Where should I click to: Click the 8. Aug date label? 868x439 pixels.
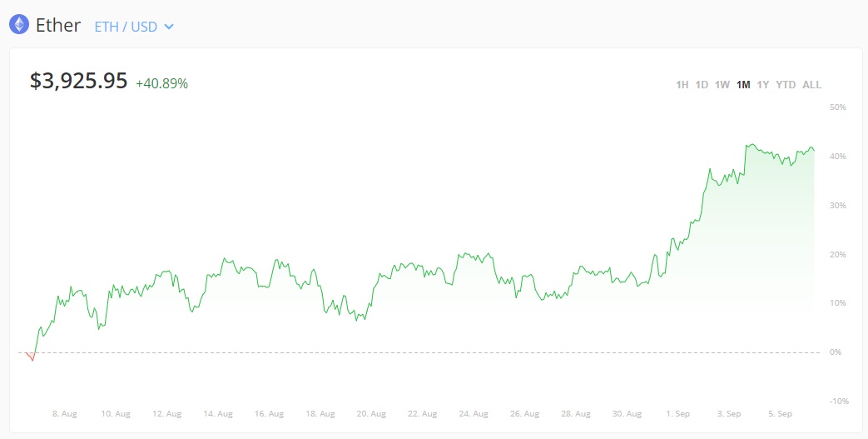pyautogui.click(x=65, y=413)
